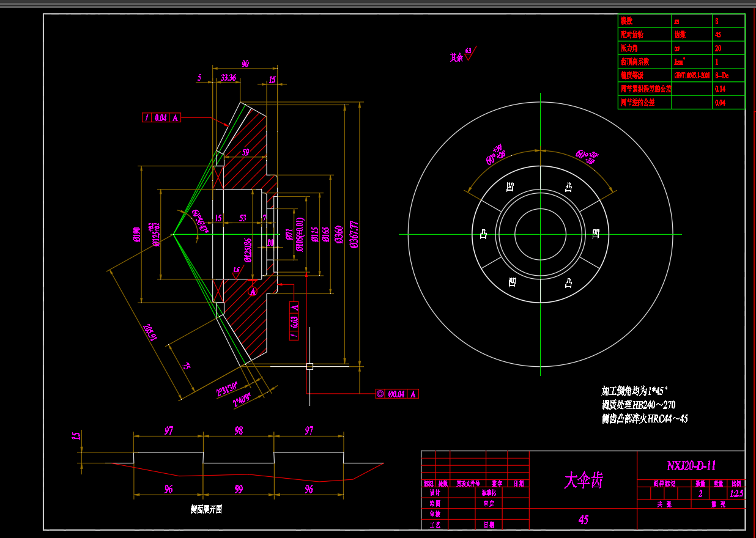Select the 模数 label in the parameter table
The image size is (756, 538).
click(x=627, y=21)
